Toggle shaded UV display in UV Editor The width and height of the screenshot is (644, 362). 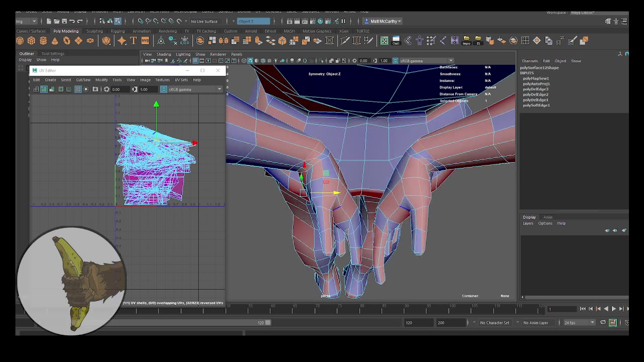44,89
